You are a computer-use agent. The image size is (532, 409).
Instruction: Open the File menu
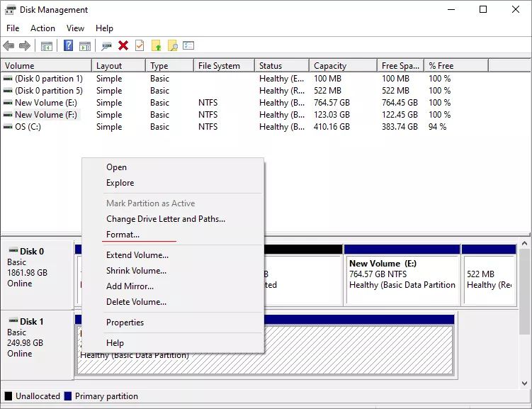pyautogui.click(x=13, y=28)
